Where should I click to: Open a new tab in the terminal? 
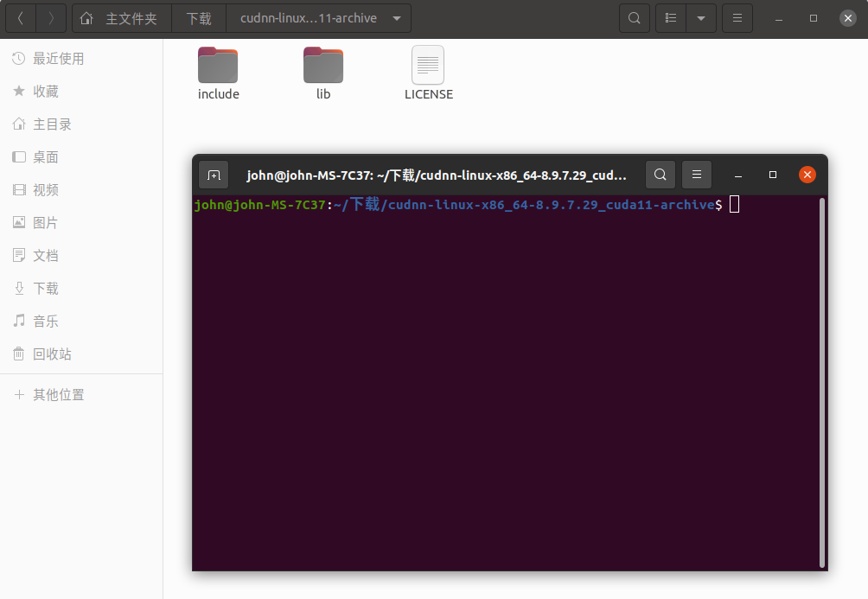[x=214, y=175]
